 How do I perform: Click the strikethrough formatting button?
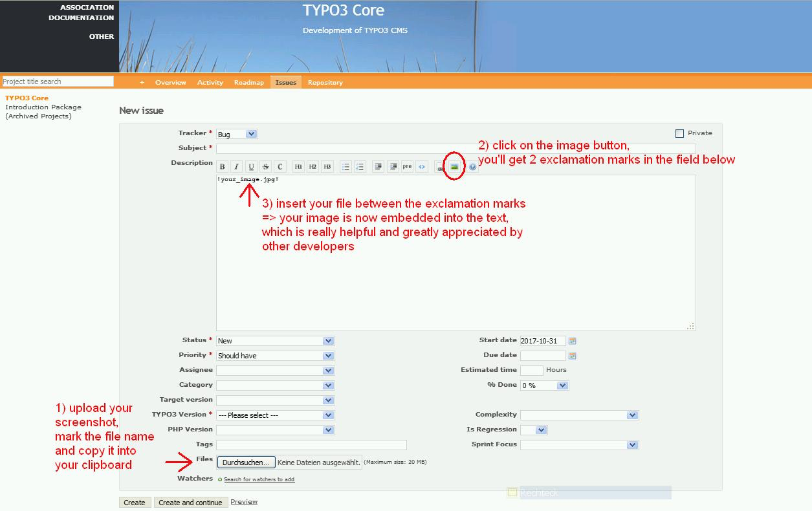[x=266, y=167]
